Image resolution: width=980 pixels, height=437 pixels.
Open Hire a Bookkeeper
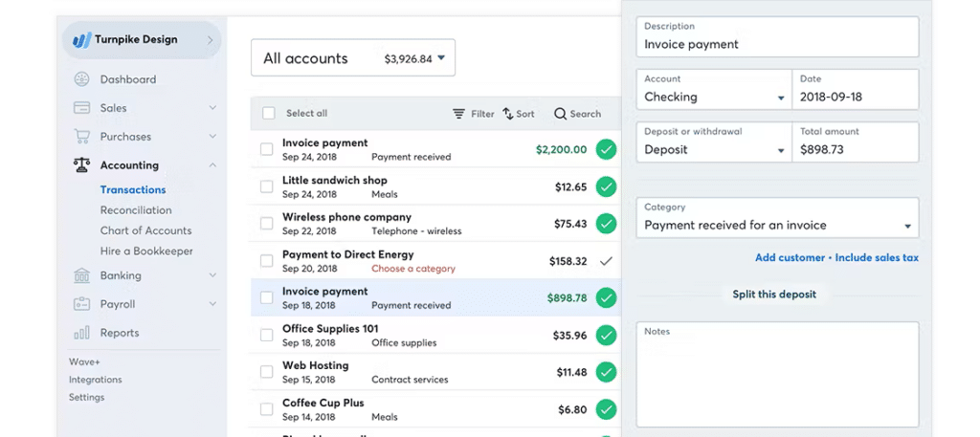coord(146,251)
